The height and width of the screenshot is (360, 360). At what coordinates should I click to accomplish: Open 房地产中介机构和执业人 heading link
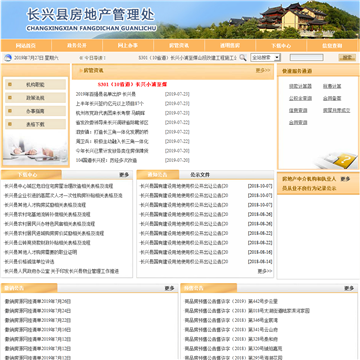pyautogui.click(x=309, y=179)
